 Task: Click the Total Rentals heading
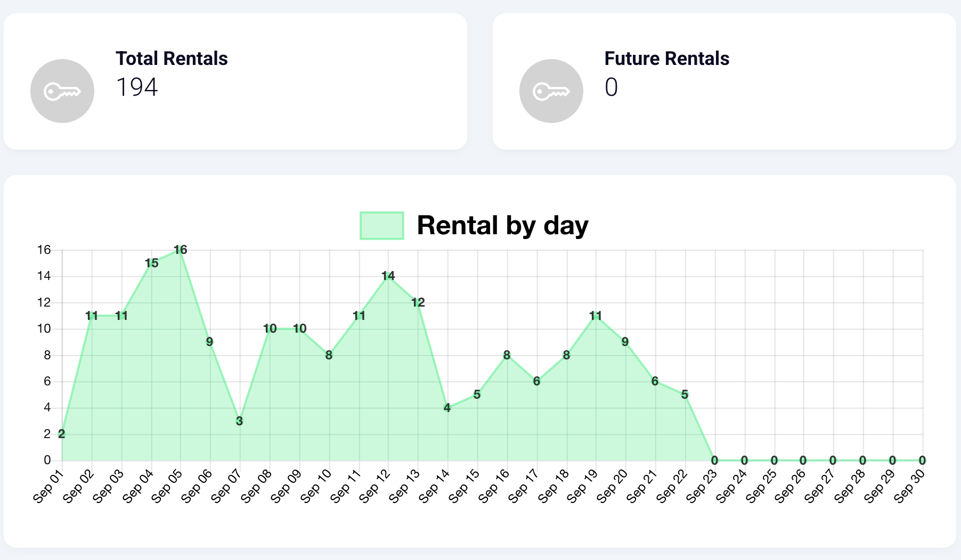click(172, 59)
